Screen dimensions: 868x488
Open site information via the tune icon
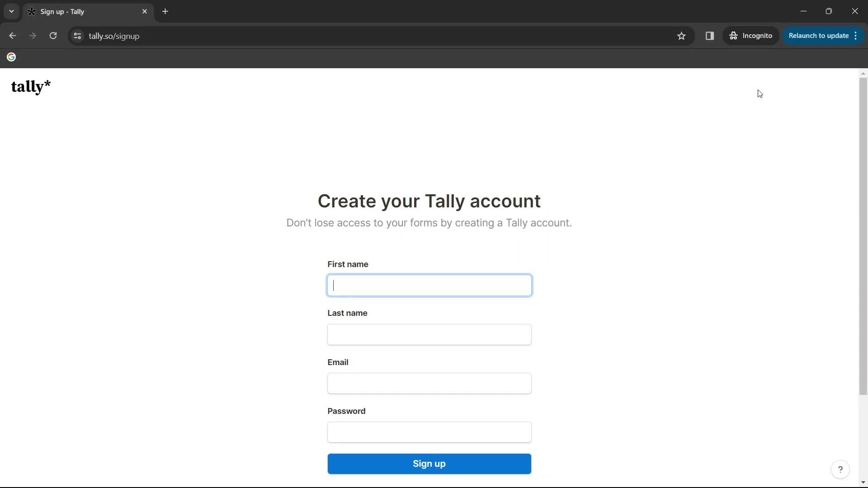point(77,36)
